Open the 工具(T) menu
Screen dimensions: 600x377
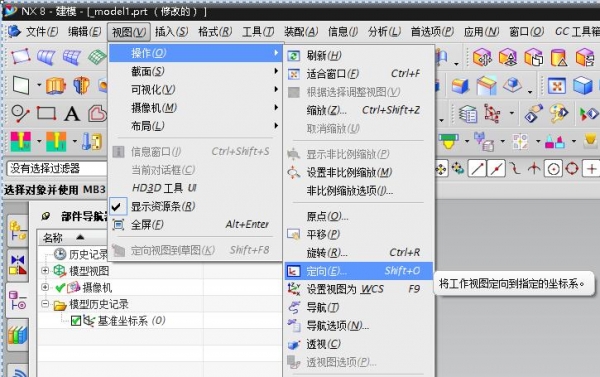(x=258, y=32)
